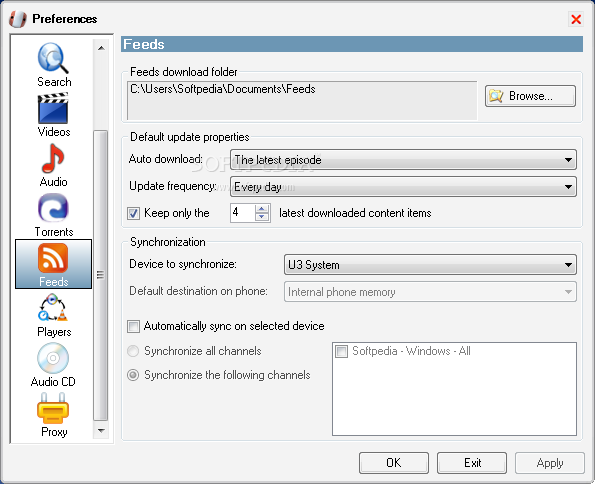
Task: Click the Browse... folder button
Action: click(530, 96)
